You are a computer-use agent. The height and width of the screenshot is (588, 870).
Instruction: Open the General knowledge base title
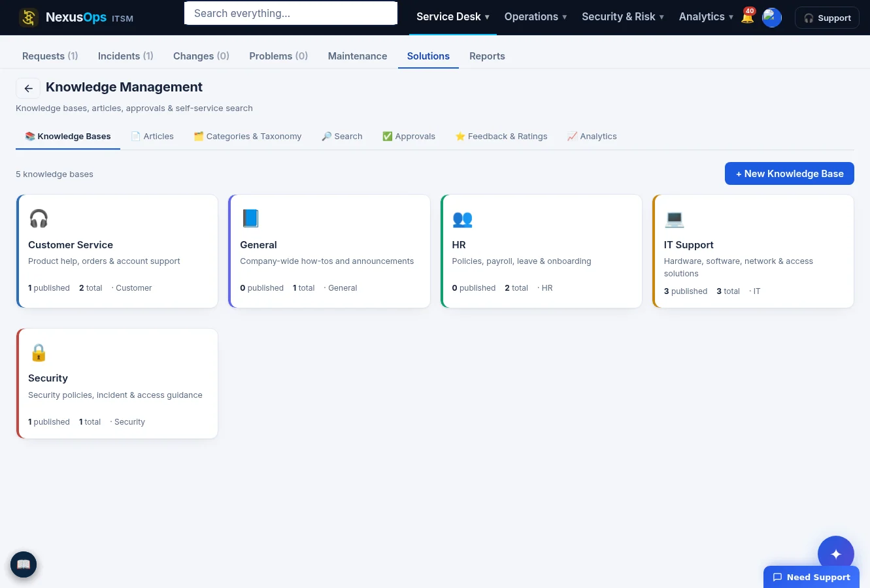pos(258,245)
